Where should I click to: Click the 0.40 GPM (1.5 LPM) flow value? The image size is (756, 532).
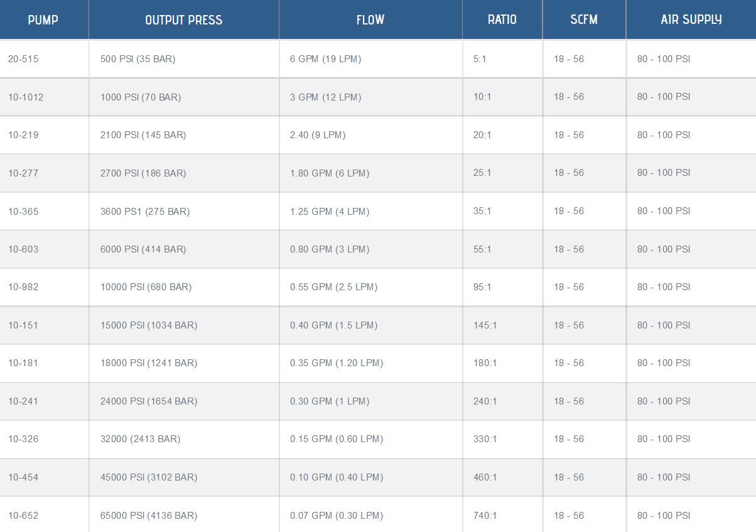(334, 325)
